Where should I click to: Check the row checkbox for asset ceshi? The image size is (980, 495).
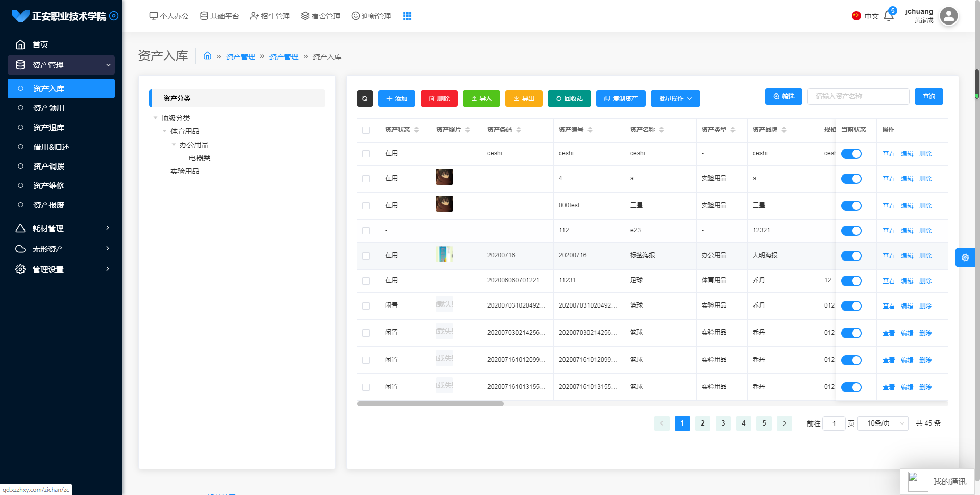tap(366, 154)
